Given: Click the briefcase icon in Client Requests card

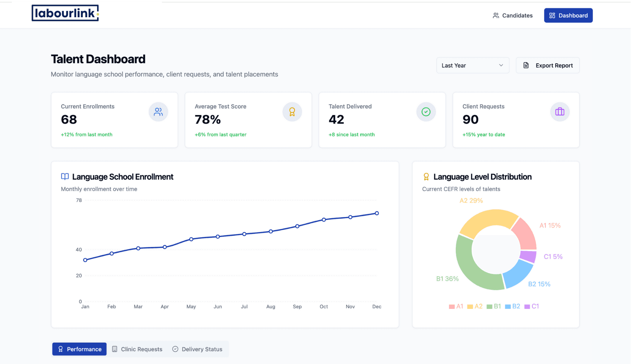Looking at the screenshot, I should click(x=560, y=112).
